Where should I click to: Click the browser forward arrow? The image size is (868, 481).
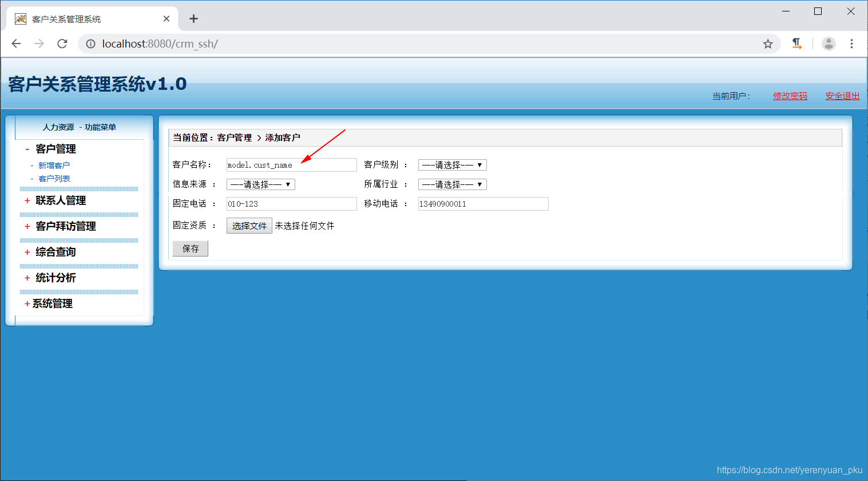(39, 44)
